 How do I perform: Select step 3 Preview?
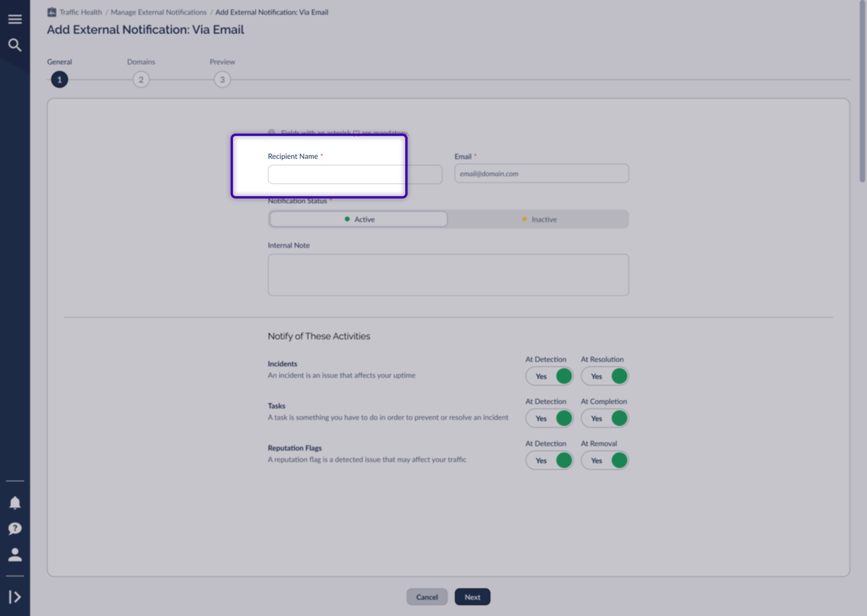pyautogui.click(x=223, y=79)
